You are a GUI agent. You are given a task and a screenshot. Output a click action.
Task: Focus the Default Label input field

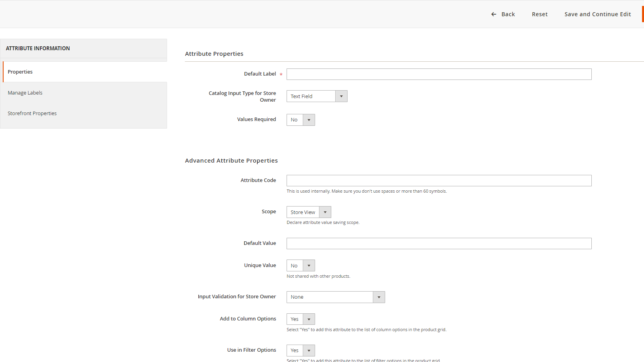(x=439, y=74)
